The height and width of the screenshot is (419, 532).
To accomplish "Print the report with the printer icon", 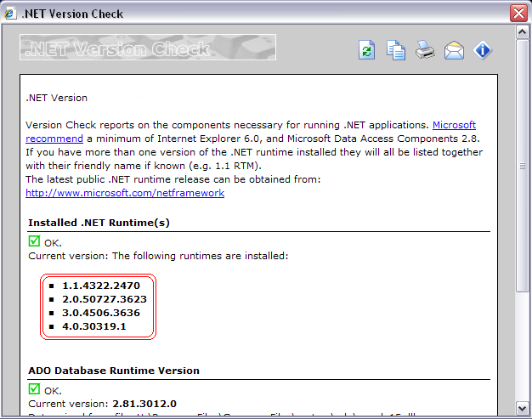I will [x=425, y=50].
